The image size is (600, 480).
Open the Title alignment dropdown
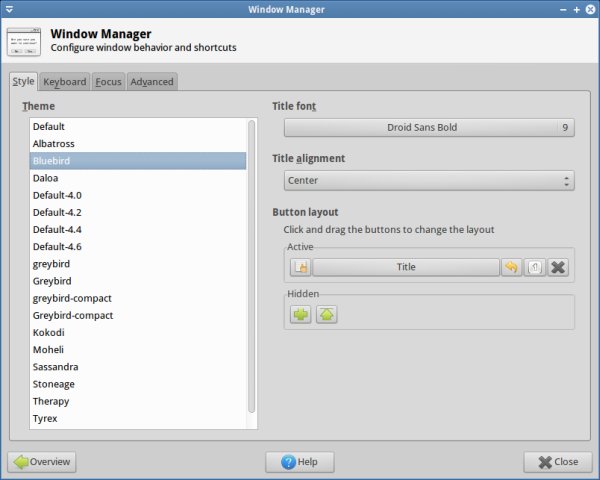point(429,180)
